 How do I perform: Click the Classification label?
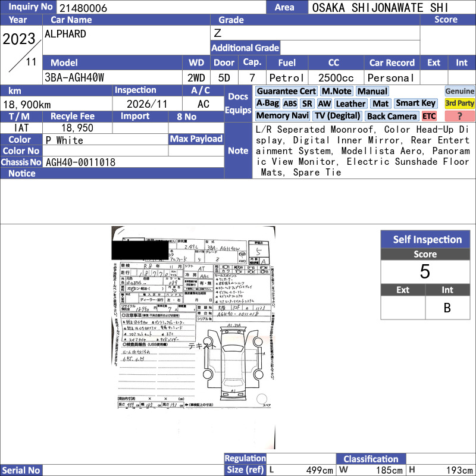point(371,459)
